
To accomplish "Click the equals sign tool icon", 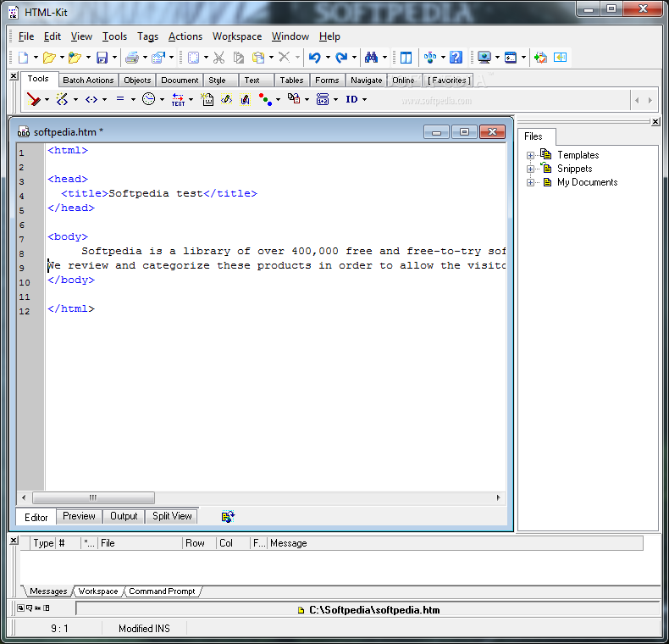I will [x=120, y=98].
